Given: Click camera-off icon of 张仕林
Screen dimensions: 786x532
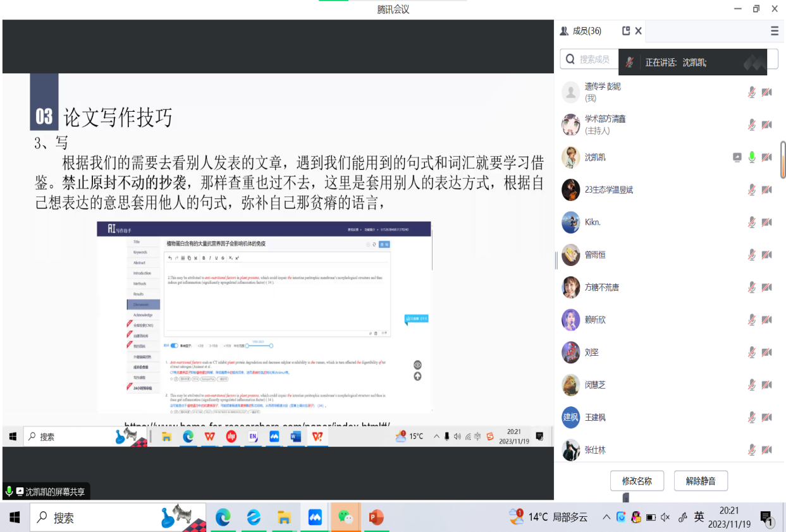Looking at the screenshot, I should coord(766,450).
